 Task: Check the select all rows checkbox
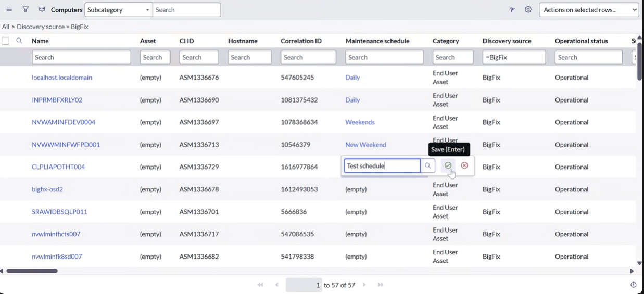click(x=6, y=41)
